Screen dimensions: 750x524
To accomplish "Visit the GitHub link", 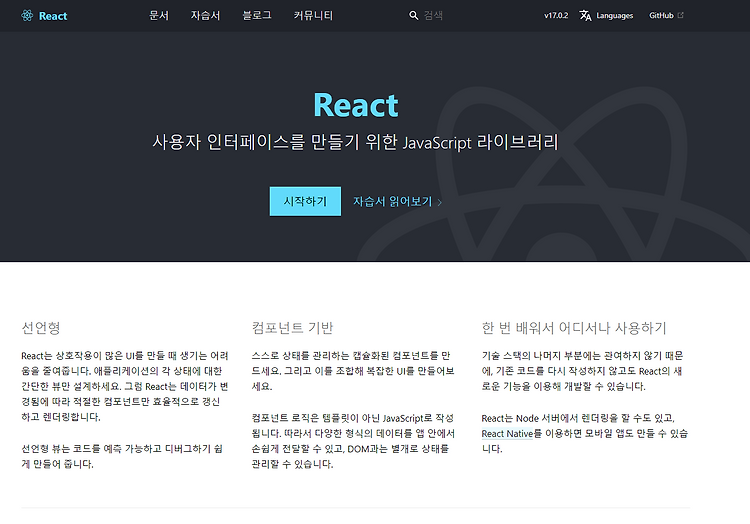I will [x=661, y=15].
